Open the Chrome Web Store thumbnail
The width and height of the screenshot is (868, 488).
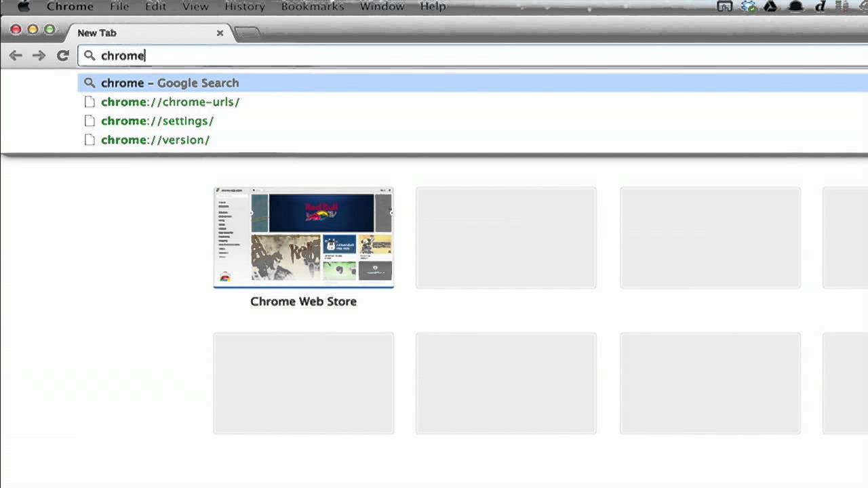(x=304, y=238)
